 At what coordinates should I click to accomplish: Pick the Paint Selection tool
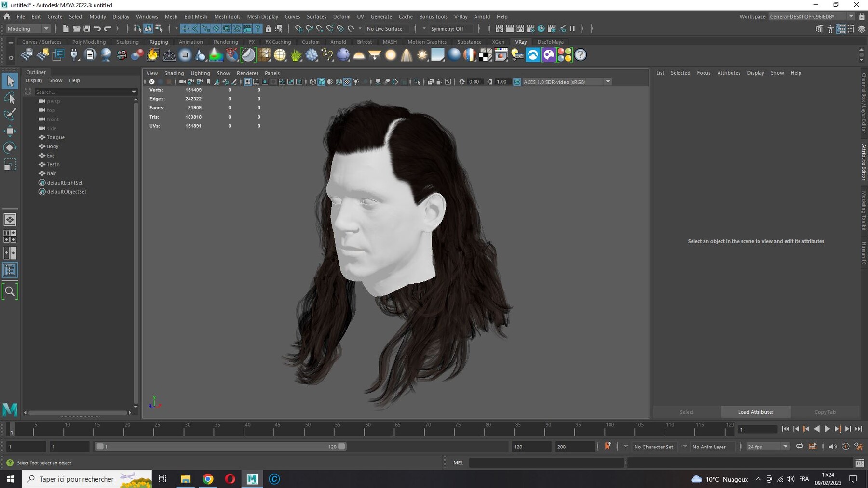(10, 114)
